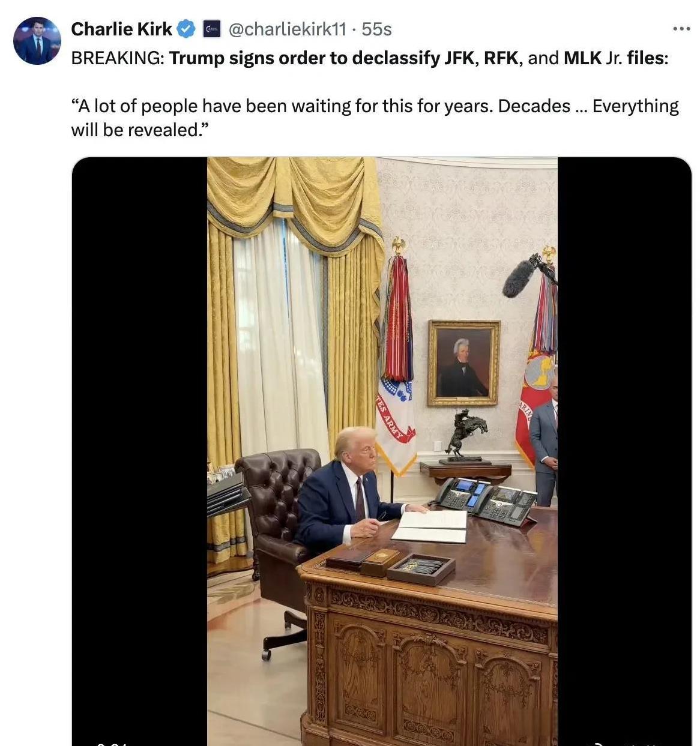Open Charlie Kirk's profile avatar
The width and height of the screenshot is (700, 746).
click(37, 41)
